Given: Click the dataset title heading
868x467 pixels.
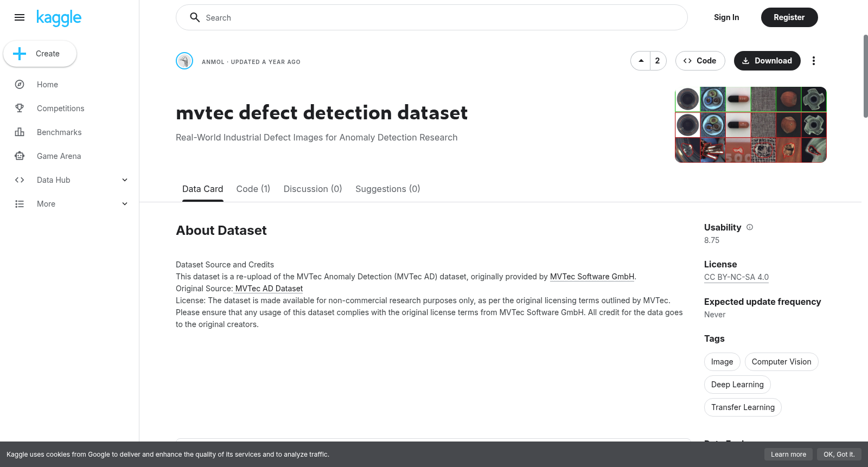Looking at the screenshot, I should [x=322, y=113].
